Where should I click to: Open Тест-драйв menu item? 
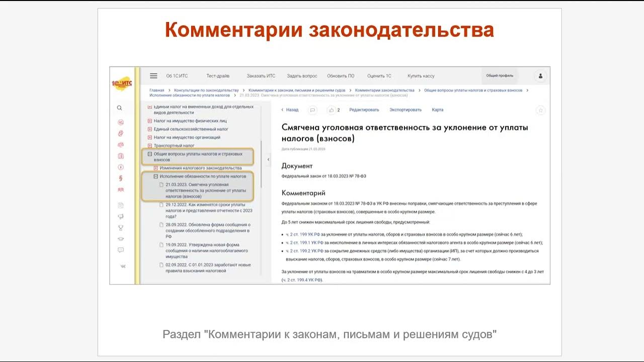point(218,76)
